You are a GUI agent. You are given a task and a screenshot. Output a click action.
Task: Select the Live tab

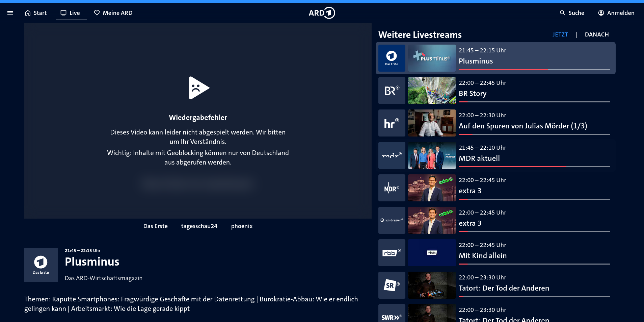71,13
